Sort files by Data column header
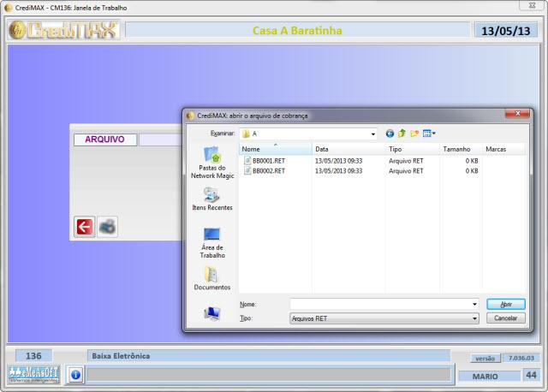Viewport: 548px width, 392px height. coord(348,149)
